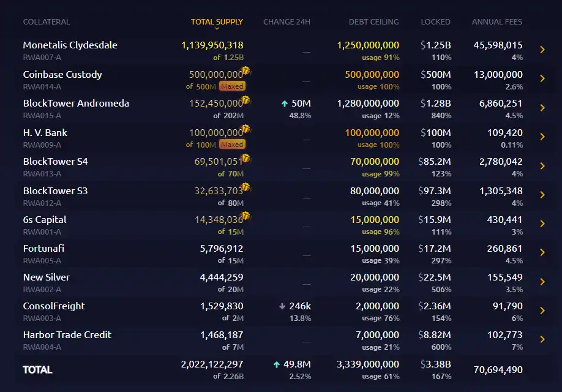Expand the H. V. Bank row chevron
This screenshot has width=562, height=392.
click(542, 137)
